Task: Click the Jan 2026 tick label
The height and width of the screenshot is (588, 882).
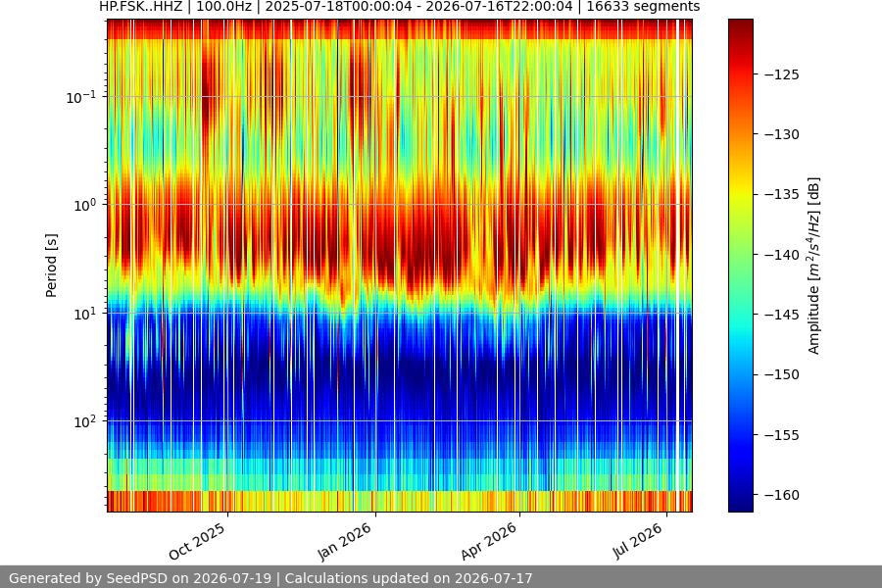Action: [345, 541]
